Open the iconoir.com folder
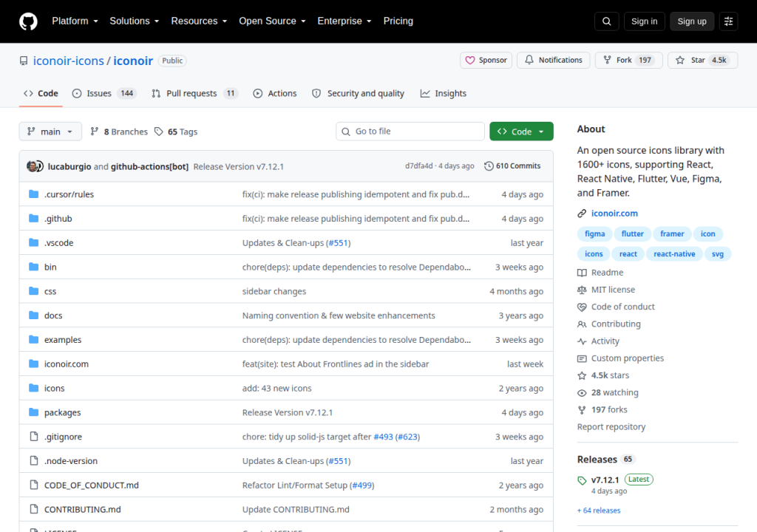 tap(66, 364)
